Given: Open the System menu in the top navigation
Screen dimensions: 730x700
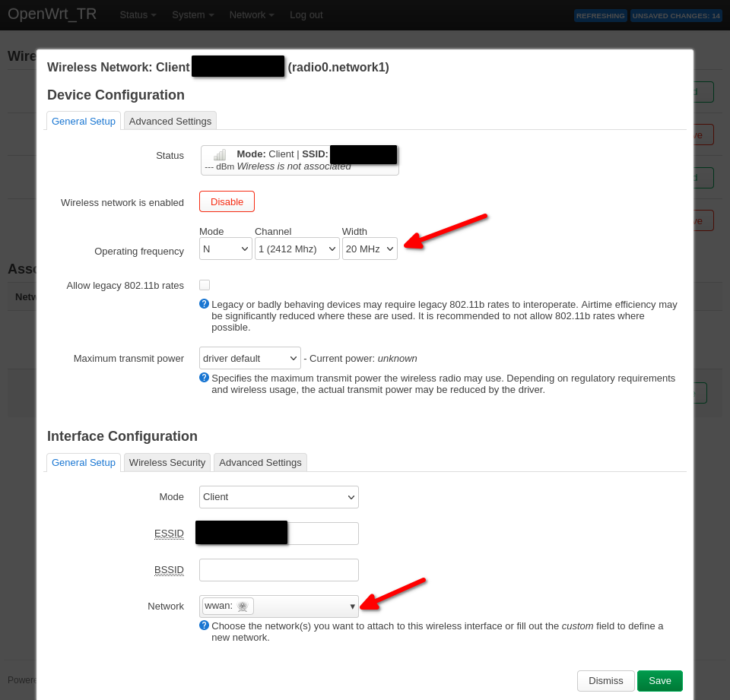Looking at the screenshot, I should [x=189, y=14].
